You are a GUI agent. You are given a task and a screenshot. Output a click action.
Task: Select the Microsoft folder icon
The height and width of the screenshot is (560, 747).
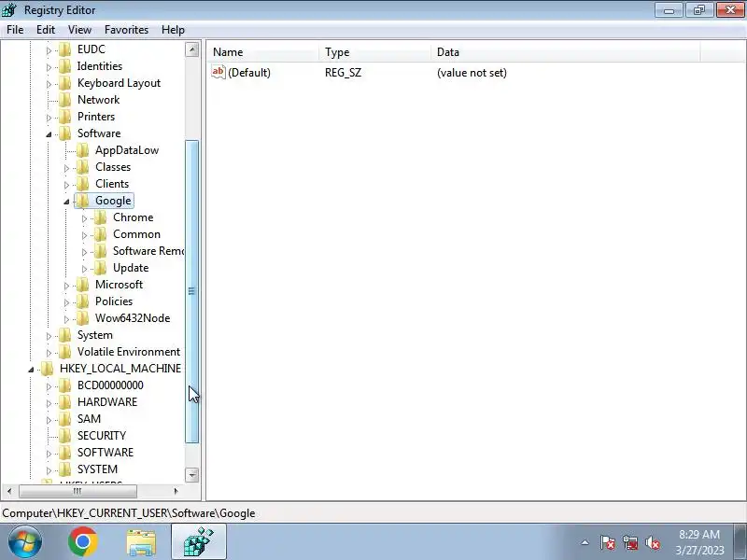pyautogui.click(x=82, y=285)
